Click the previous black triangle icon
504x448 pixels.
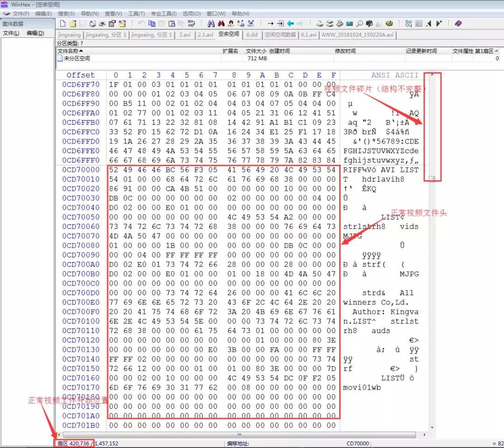click(x=428, y=23)
